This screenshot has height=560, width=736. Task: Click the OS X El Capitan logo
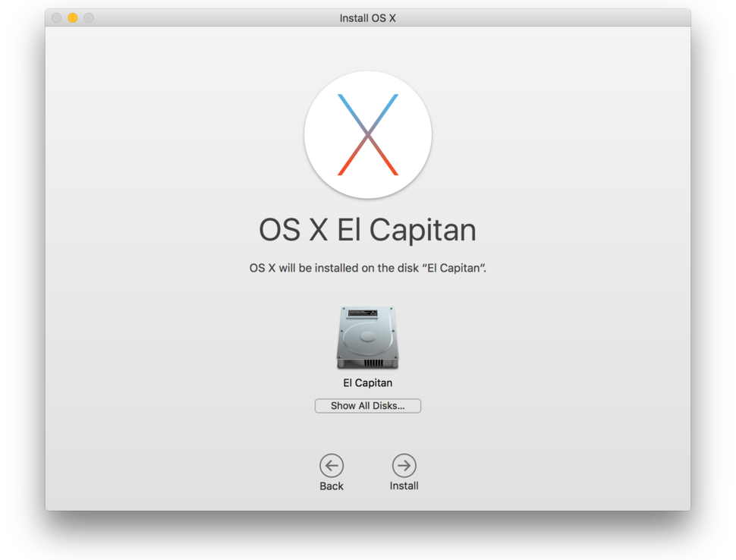pos(367,135)
